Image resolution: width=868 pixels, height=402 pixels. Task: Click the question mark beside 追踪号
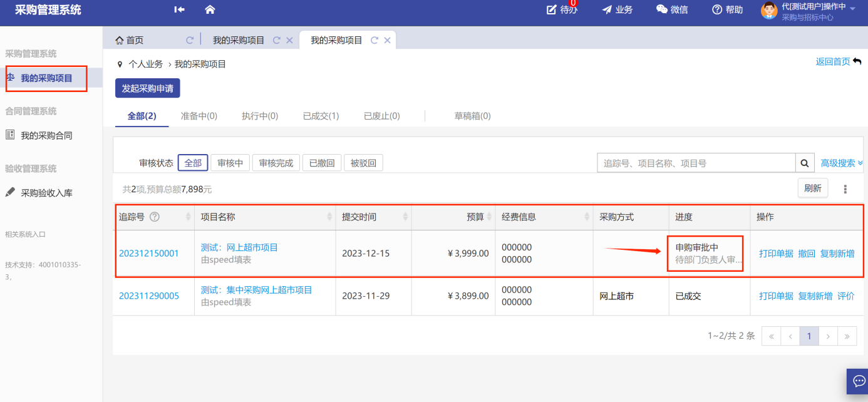click(x=154, y=217)
